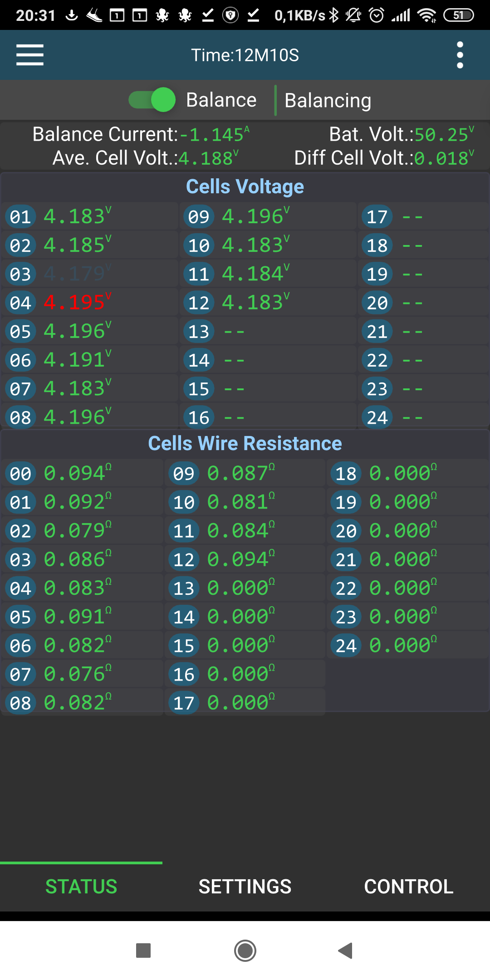Switch to the STATUS tab
490x980 pixels.
(x=81, y=887)
